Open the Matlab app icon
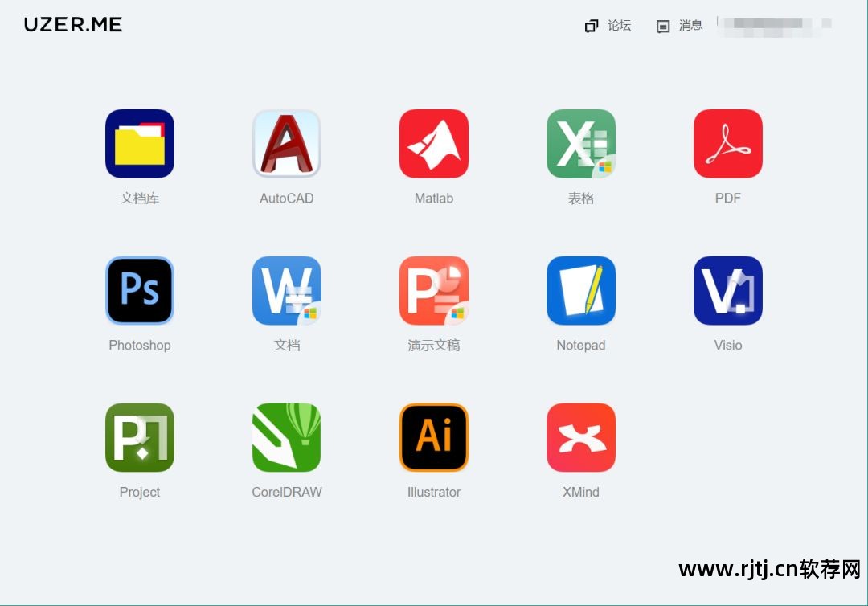The image size is (868, 606). [x=434, y=144]
